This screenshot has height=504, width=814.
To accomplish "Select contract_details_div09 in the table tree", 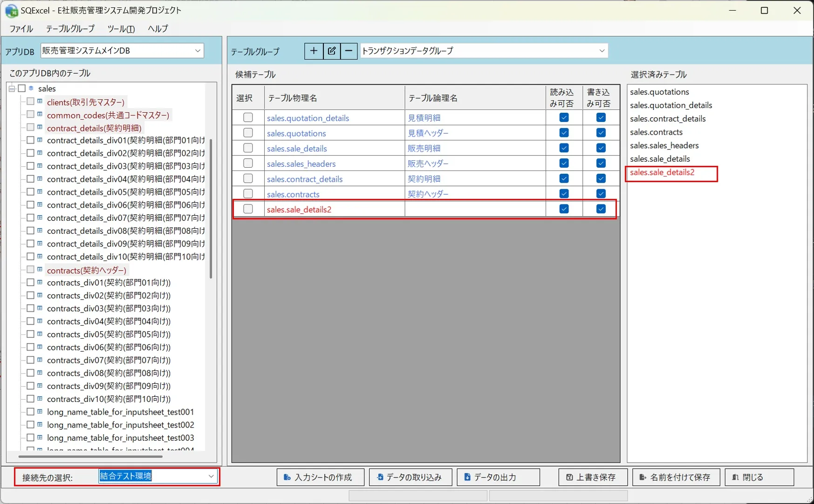I will [x=126, y=244].
